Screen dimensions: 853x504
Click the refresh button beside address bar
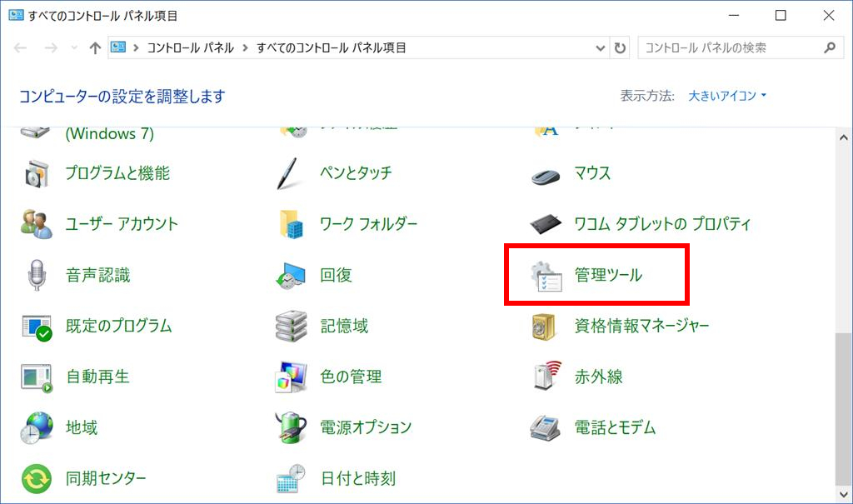point(620,48)
